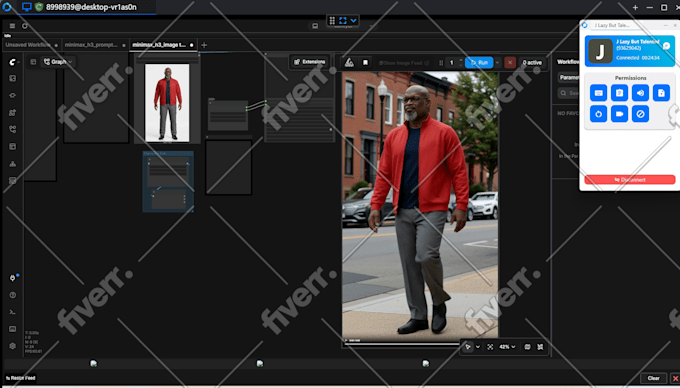The width and height of the screenshot is (680, 388).
Task: Fit the canvas view using the frame icon
Action: click(490, 347)
